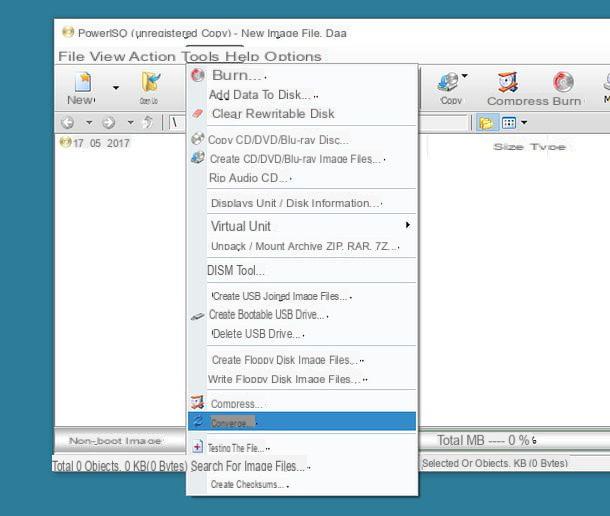
Task: Choose Clear Rewritable Disk
Action: tap(302, 114)
